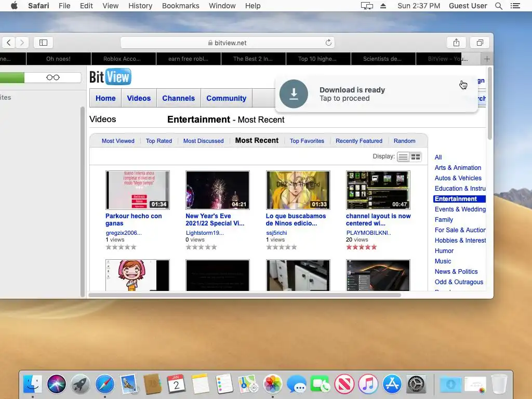Rate 'Parkour hecho con ganas' stars

(121, 247)
